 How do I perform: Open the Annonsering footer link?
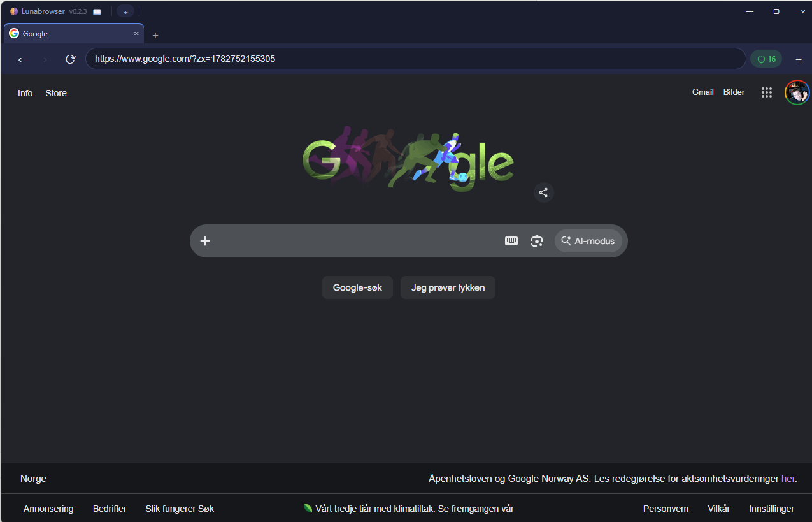pyautogui.click(x=48, y=509)
